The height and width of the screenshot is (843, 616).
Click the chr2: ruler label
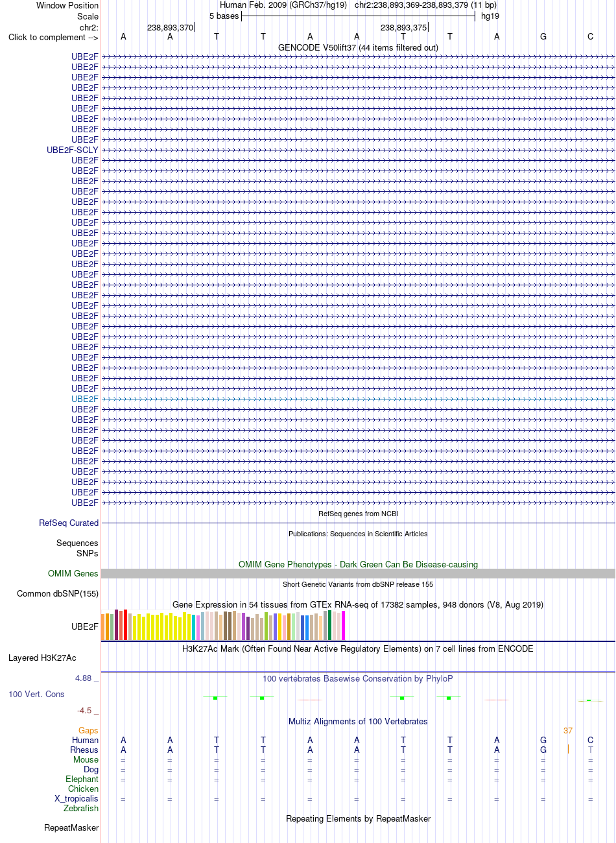[x=89, y=27]
